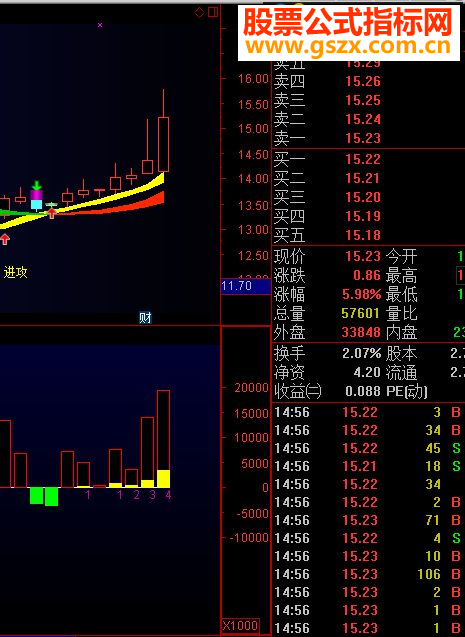
Task: Click the X1000 volume scale label
Action: pos(240,625)
